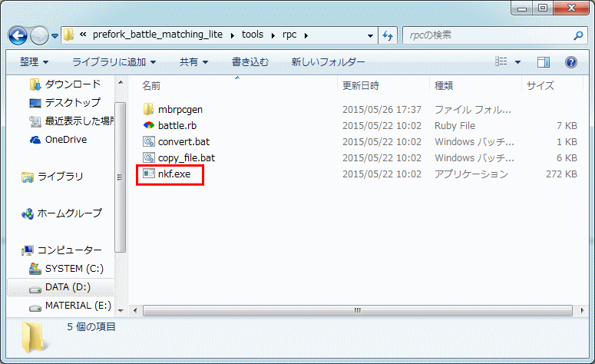The image size is (595, 364).
Task: Open デスクトップ in navigation pane
Action: pyautogui.click(x=73, y=102)
